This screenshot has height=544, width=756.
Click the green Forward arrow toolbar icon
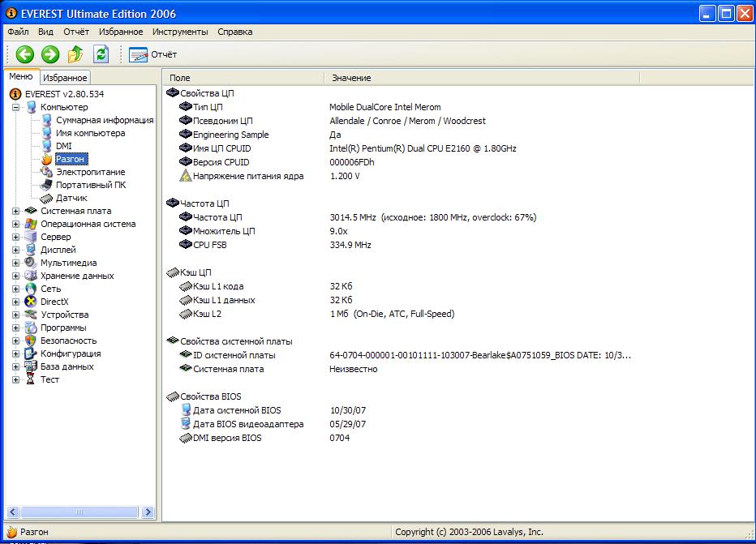[x=50, y=54]
